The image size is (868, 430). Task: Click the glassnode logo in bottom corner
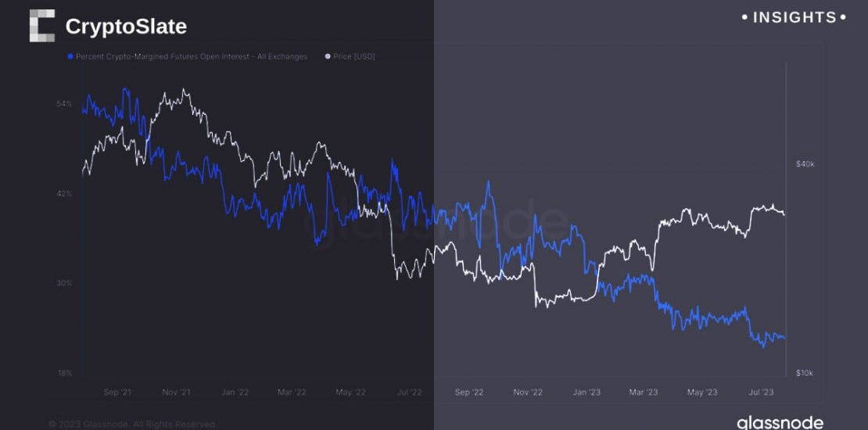(x=779, y=422)
